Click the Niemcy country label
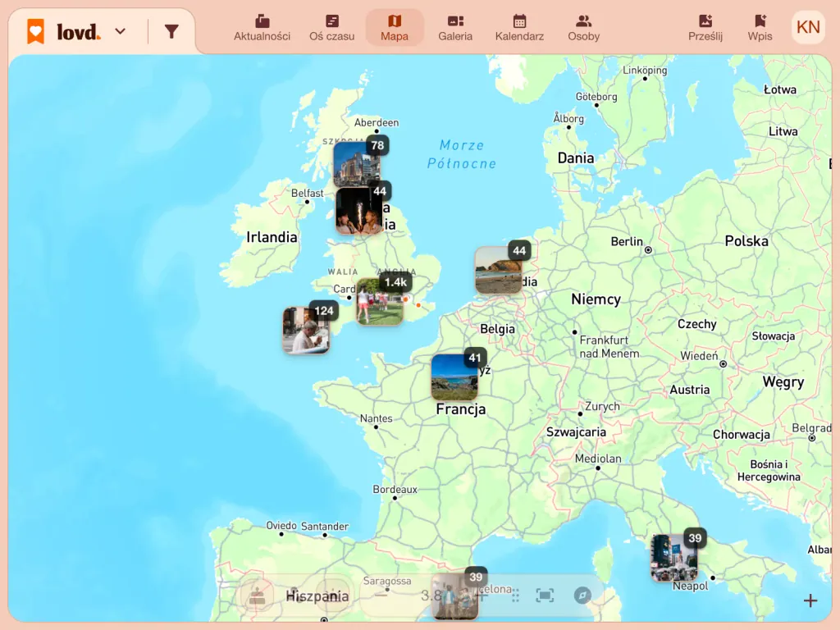 tap(596, 299)
